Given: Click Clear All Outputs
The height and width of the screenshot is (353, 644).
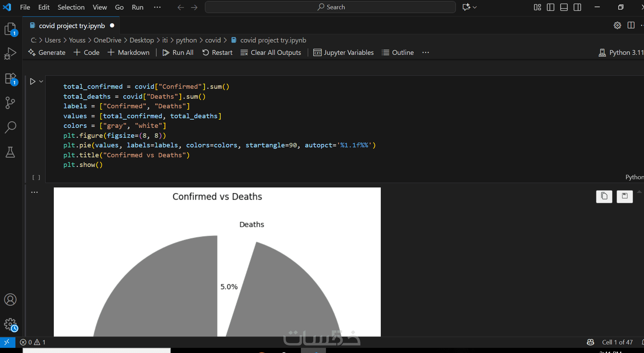Looking at the screenshot, I should point(271,52).
